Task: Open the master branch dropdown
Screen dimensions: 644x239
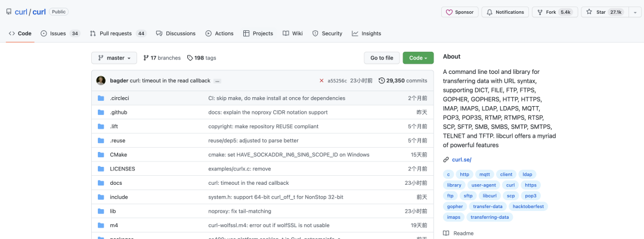Action: point(114,58)
